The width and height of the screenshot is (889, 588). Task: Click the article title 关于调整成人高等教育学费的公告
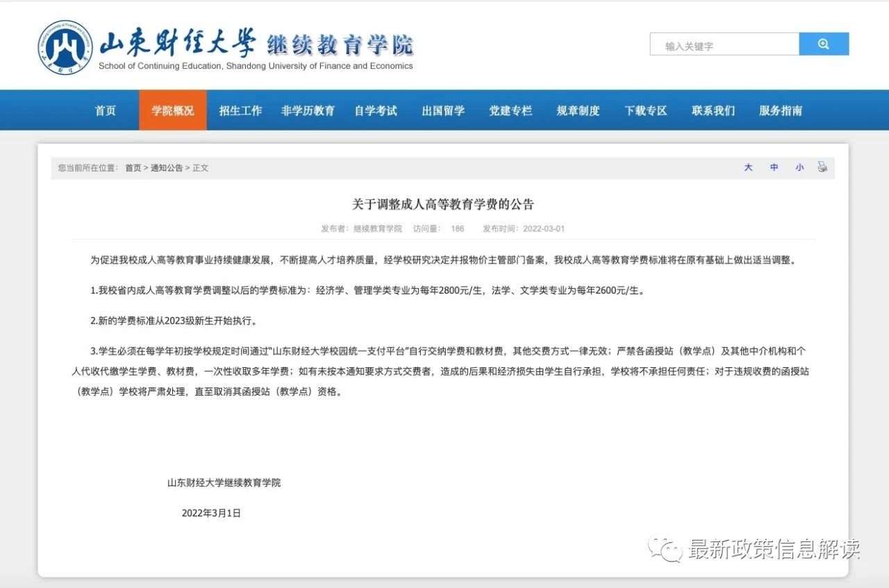point(443,204)
